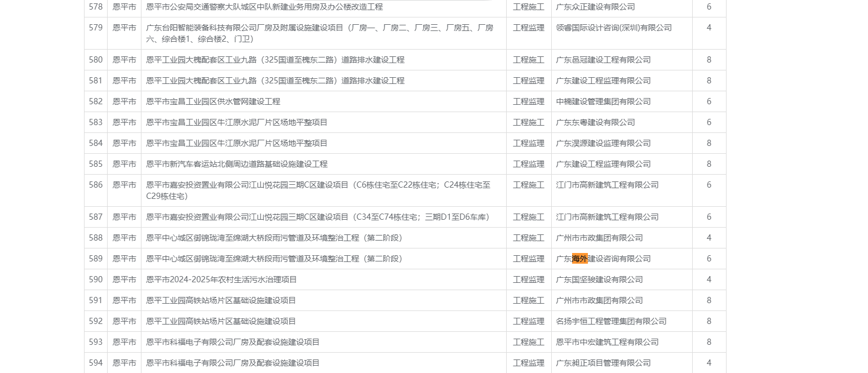868x373 pixels.
Task: Select 广东国坚骏建设有限公司 cell
Action: (x=599, y=279)
